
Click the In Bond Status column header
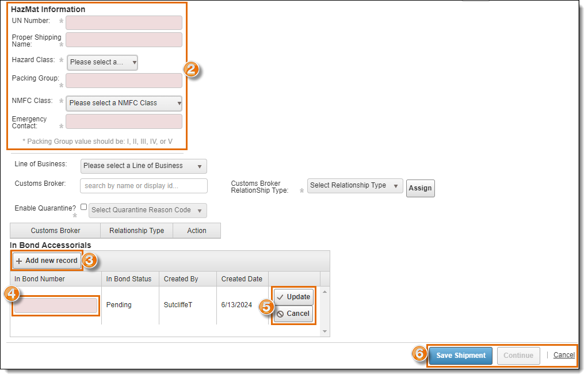[129, 279]
